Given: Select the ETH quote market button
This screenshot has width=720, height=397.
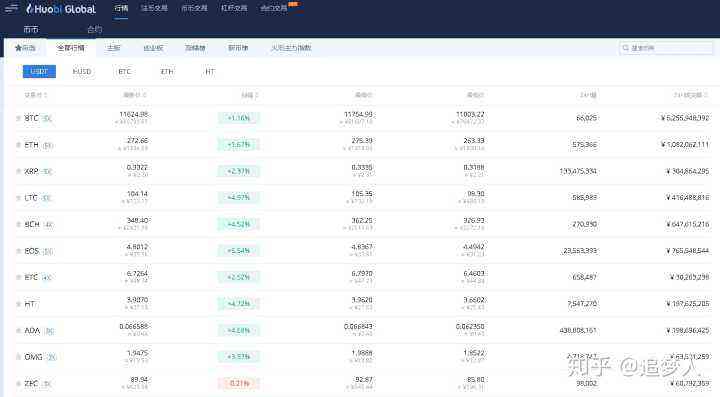Looking at the screenshot, I should 167,72.
